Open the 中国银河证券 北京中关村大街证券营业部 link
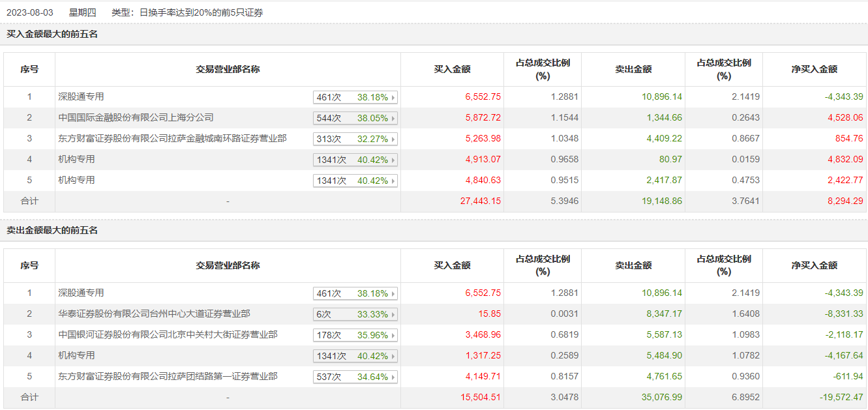The height and width of the screenshot is (410, 868). click(x=168, y=335)
